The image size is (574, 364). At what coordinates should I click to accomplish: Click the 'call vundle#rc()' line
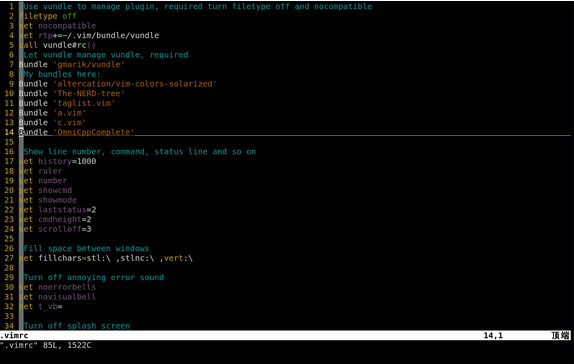pyautogui.click(x=57, y=45)
